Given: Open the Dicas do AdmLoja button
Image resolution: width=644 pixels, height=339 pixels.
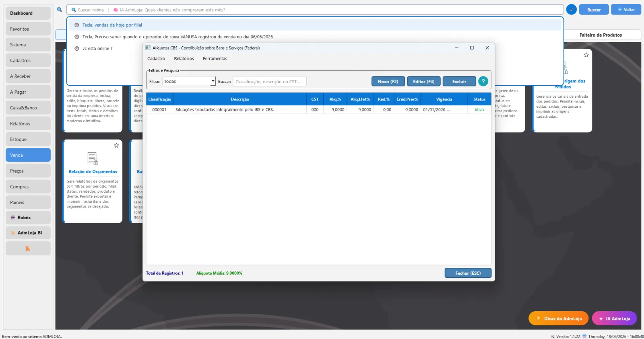Looking at the screenshot, I should 558,318.
